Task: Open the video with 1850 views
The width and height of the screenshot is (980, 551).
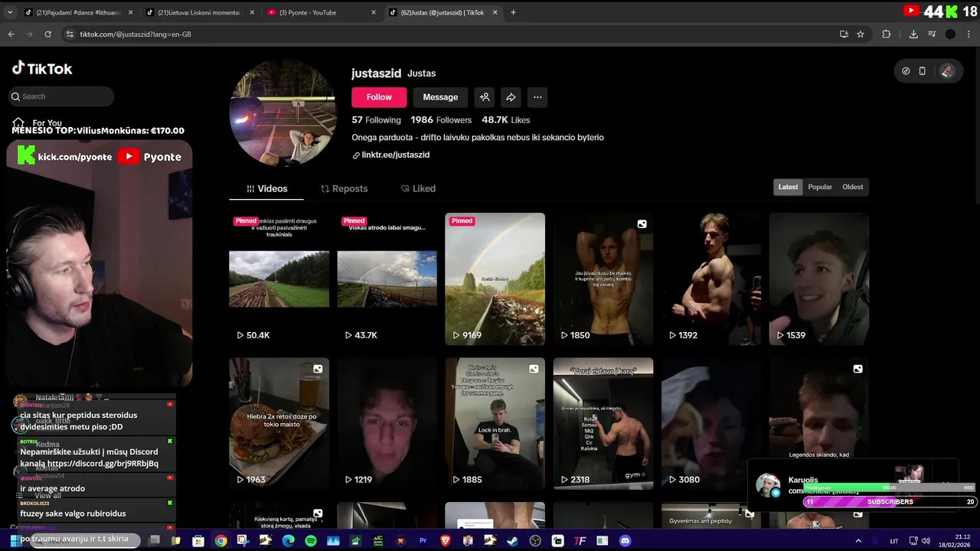Action: (603, 279)
